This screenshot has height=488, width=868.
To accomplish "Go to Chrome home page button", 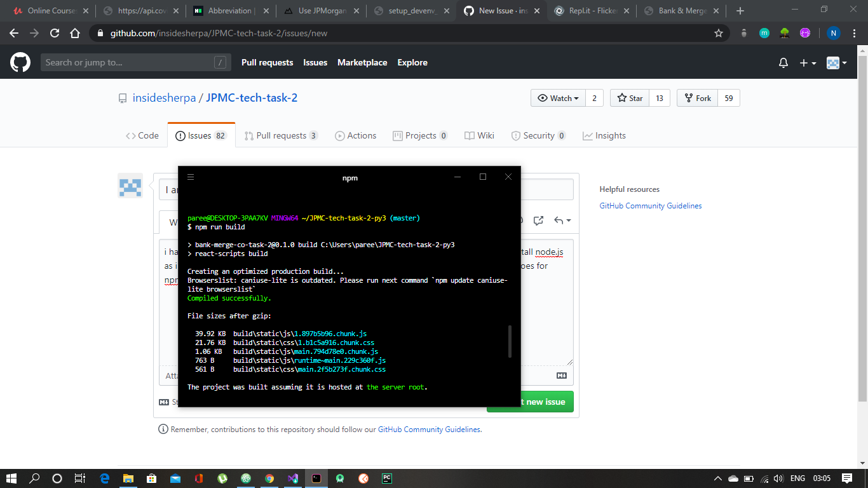I will pos(75,33).
